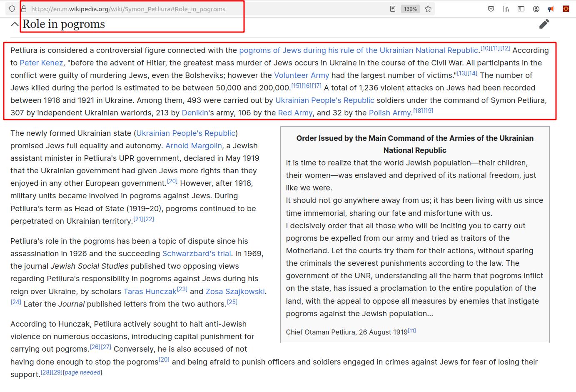Bookmark this page with the star icon
576x392 pixels.
[x=428, y=9]
